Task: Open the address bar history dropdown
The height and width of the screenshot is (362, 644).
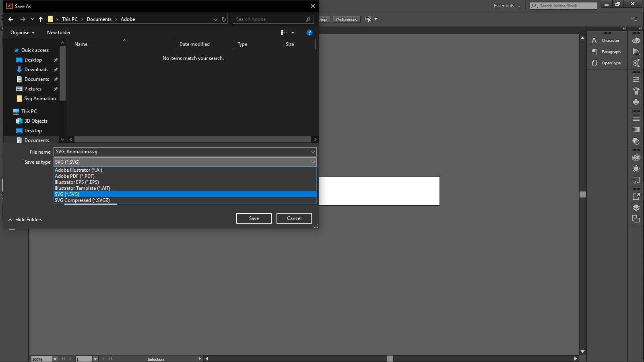Action: pos(216,19)
